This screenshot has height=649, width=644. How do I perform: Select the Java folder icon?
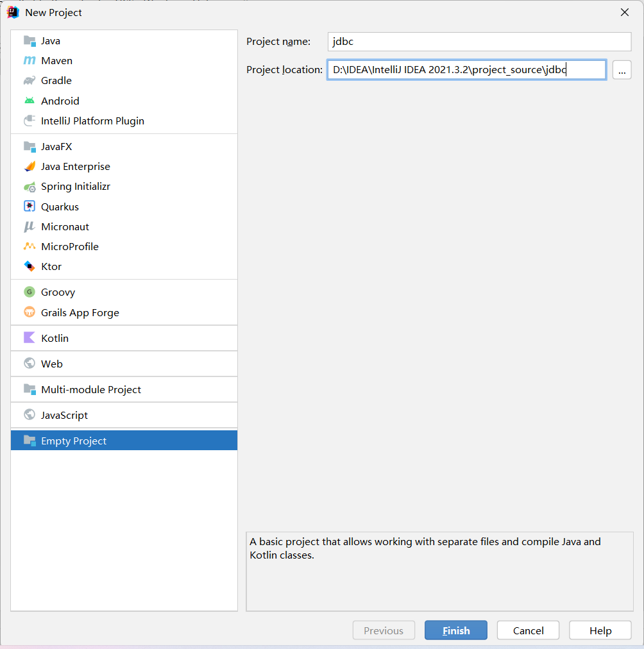point(30,41)
